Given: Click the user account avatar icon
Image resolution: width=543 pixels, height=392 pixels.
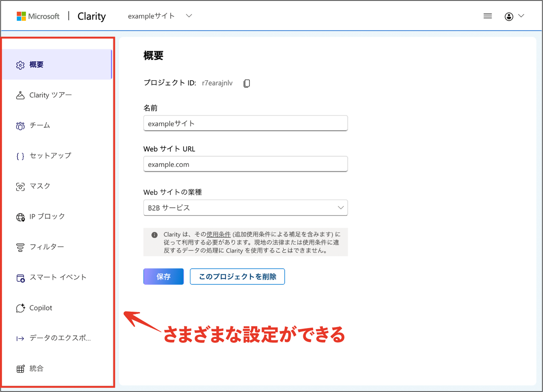Looking at the screenshot, I should coord(509,17).
